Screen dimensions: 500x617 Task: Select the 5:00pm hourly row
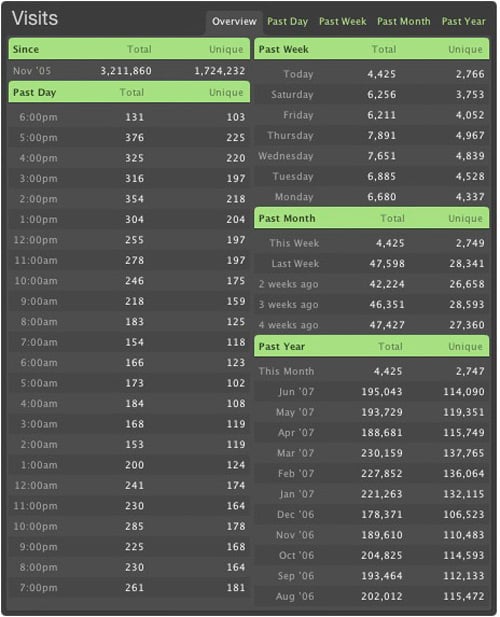coord(129,138)
